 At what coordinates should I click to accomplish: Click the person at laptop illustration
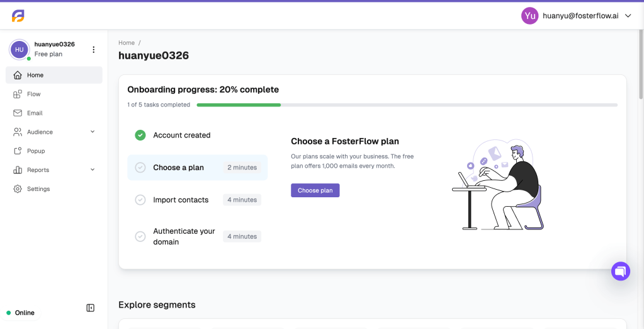pos(498,185)
